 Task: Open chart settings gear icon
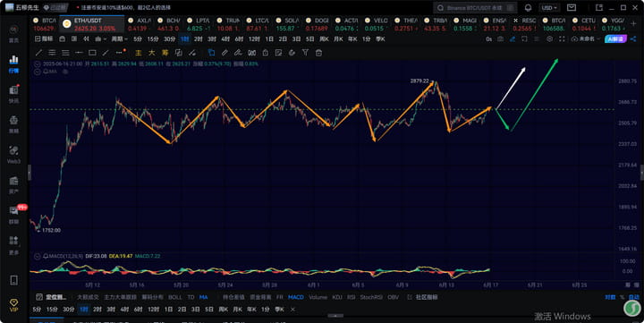[x=549, y=39]
